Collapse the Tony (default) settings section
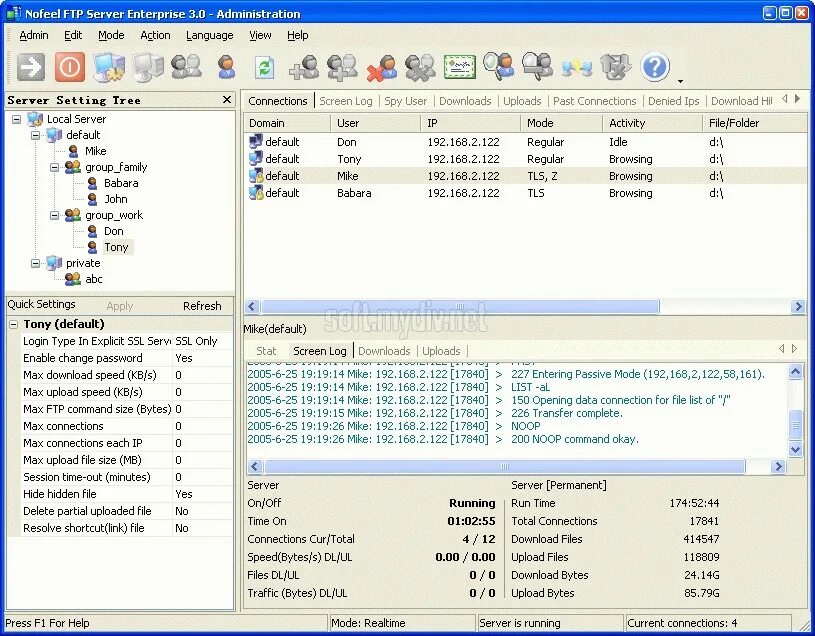This screenshot has height=636, width=815. click(14, 325)
